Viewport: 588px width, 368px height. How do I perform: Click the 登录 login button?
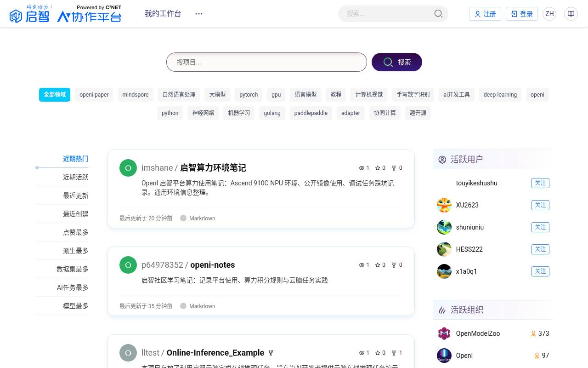tap(522, 14)
